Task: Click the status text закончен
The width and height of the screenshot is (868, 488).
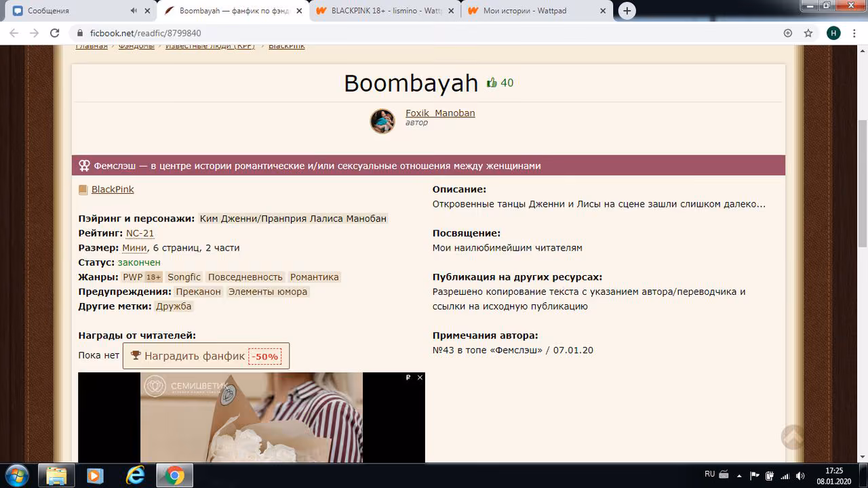Action: pyautogui.click(x=139, y=262)
